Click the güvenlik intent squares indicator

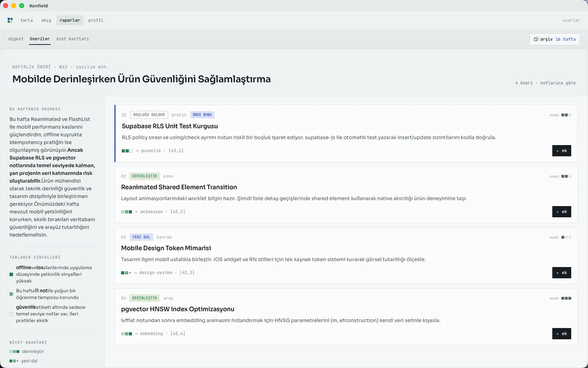pyautogui.click(x=127, y=151)
